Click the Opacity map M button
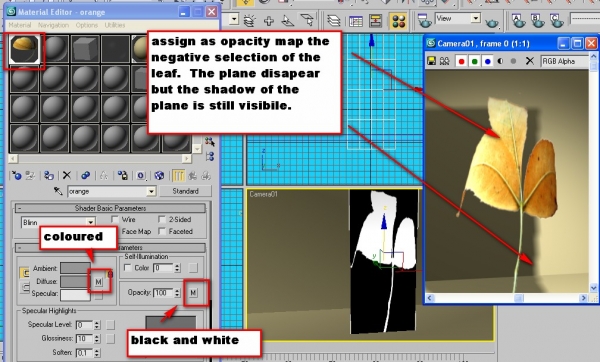The height and width of the screenshot is (362, 600). click(x=193, y=293)
